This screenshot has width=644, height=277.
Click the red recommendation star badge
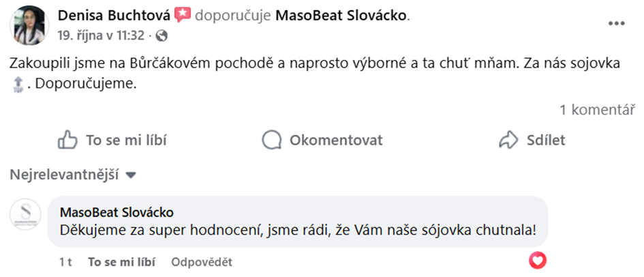coord(183,15)
